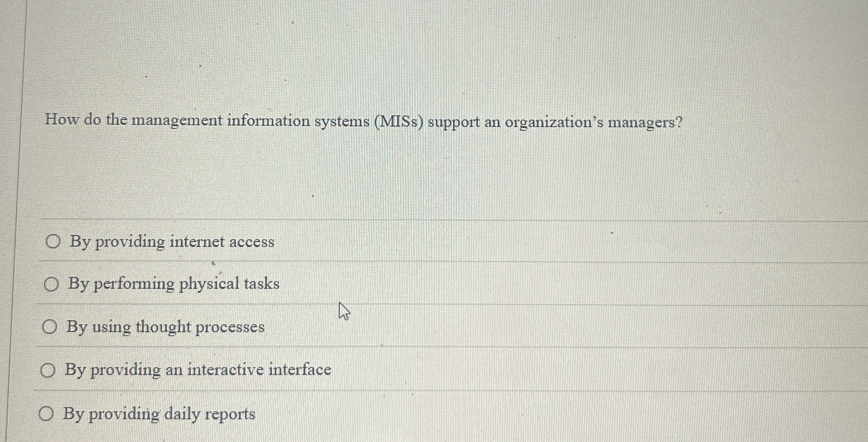The image size is (868, 442).
Task: Select the radio button for "By providing daily reports"
Action: 46,414
